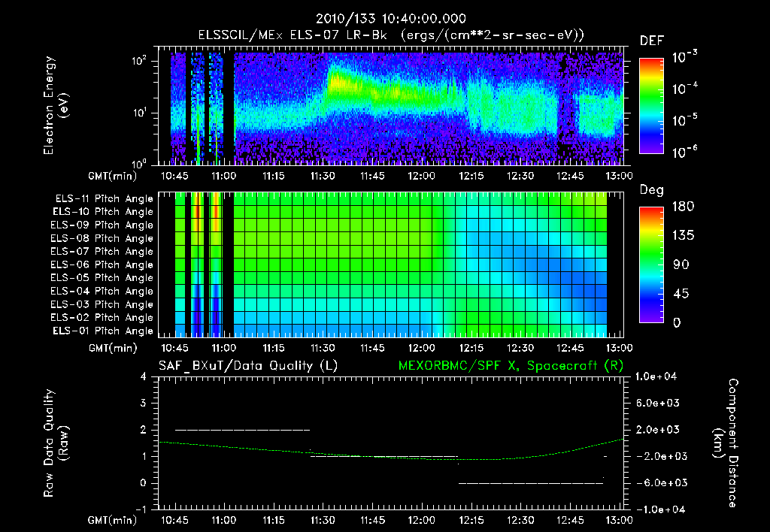Click the SAF_BXuT/Data Quality (L) label
Image resolution: width=770 pixels, height=532 pixels.
(x=248, y=366)
